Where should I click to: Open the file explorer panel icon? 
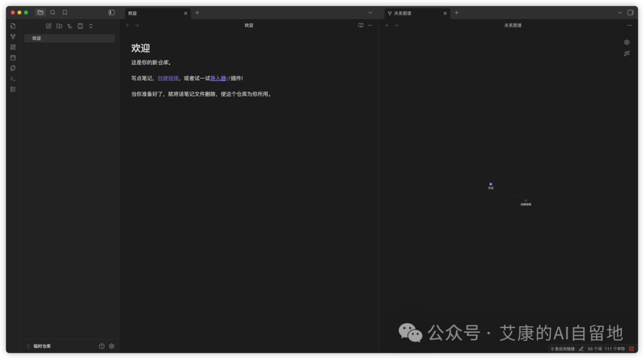[41, 13]
